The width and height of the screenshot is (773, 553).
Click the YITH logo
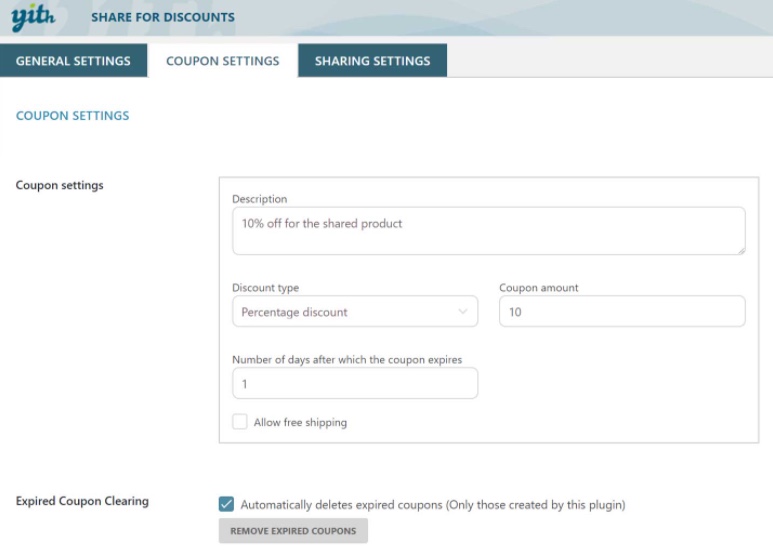click(33, 17)
